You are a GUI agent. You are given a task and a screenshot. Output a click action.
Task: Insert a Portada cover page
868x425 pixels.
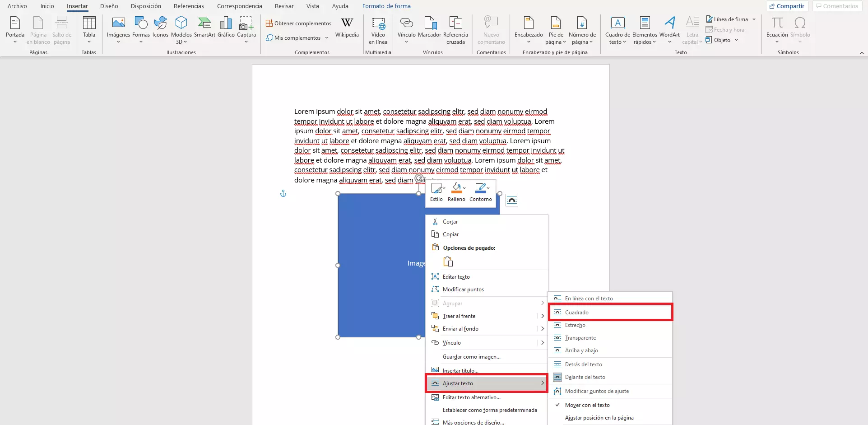(15, 30)
